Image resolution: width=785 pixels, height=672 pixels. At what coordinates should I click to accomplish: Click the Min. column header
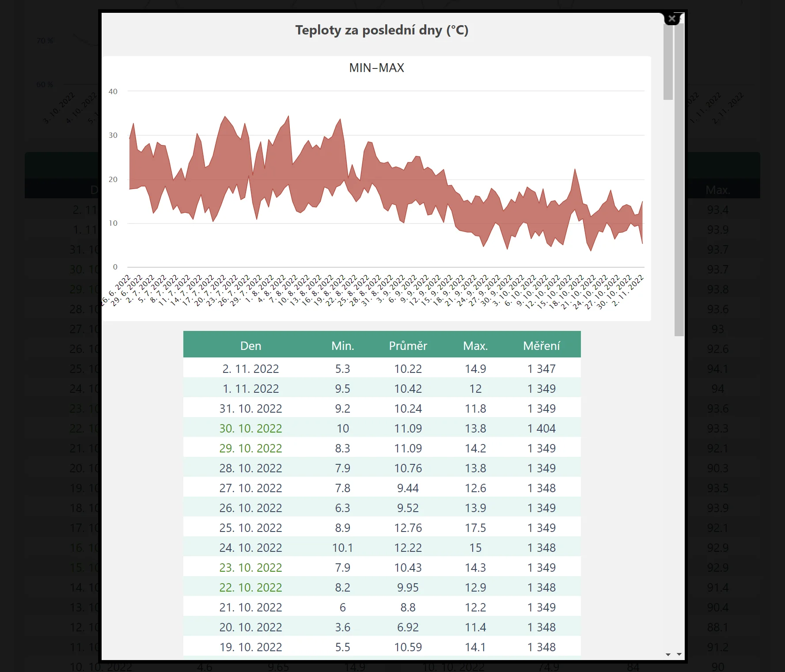[342, 345]
